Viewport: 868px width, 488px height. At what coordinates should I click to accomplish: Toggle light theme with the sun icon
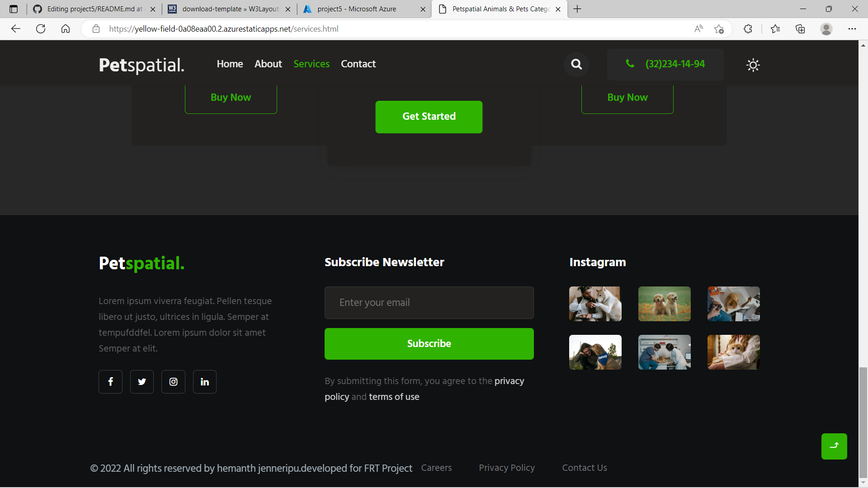click(753, 65)
